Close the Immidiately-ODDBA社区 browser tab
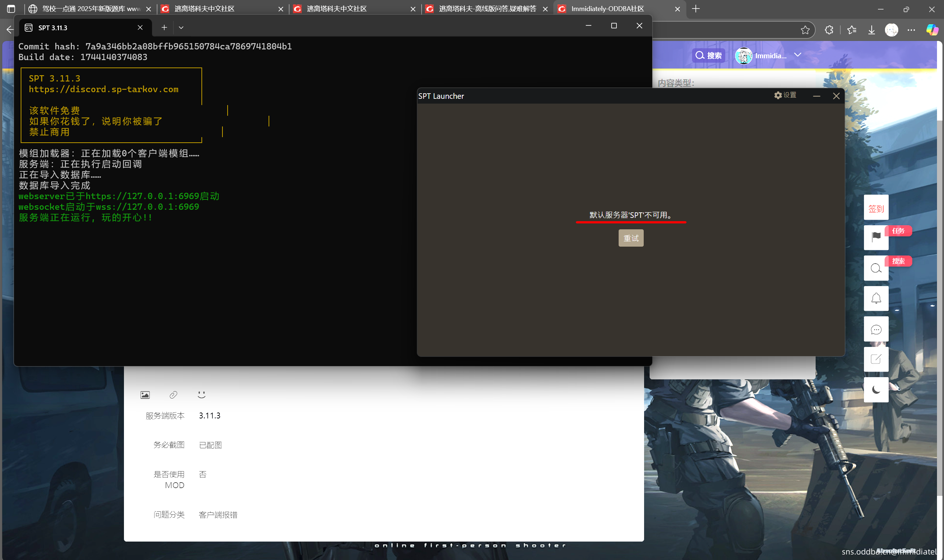The height and width of the screenshot is (560, 944). pyautogui.click(x=677, y=9)
